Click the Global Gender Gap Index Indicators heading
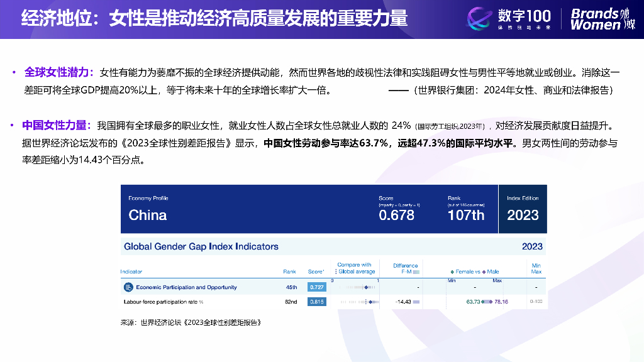Screen dimensions: 644x362 point(201,246)
